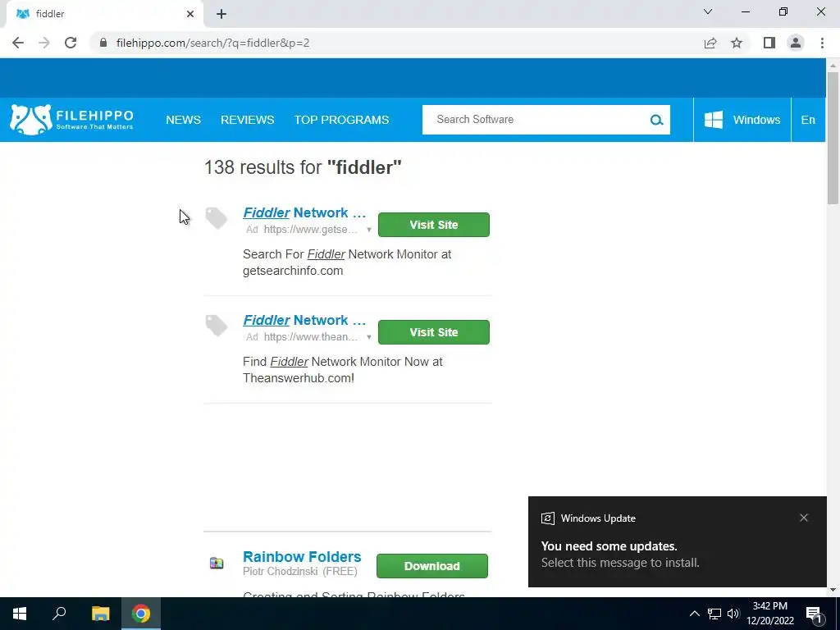Click the padlock site info icon
Image resolution: width=840 pixels, height=630 pixels.
103,43
